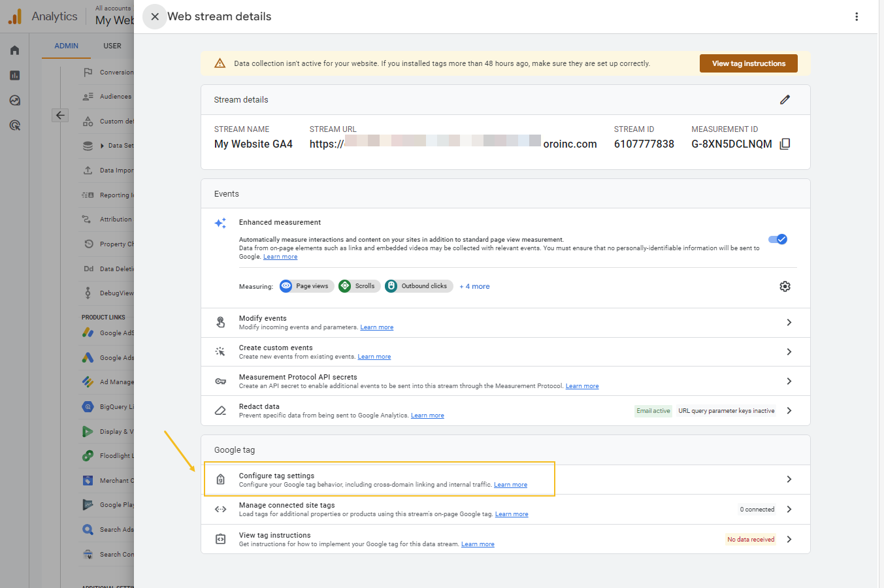Open the Explore icon in left sidebar
Screen dimensions: 884x588
point(14,101)
